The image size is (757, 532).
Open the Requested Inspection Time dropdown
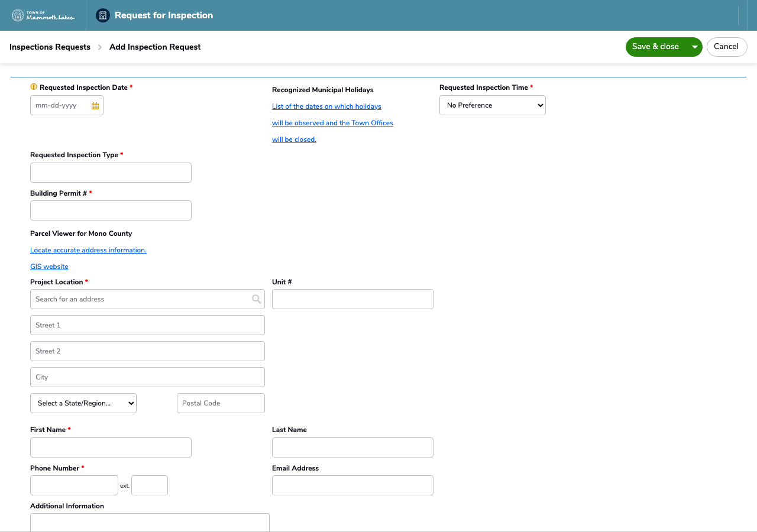[493, 105]
